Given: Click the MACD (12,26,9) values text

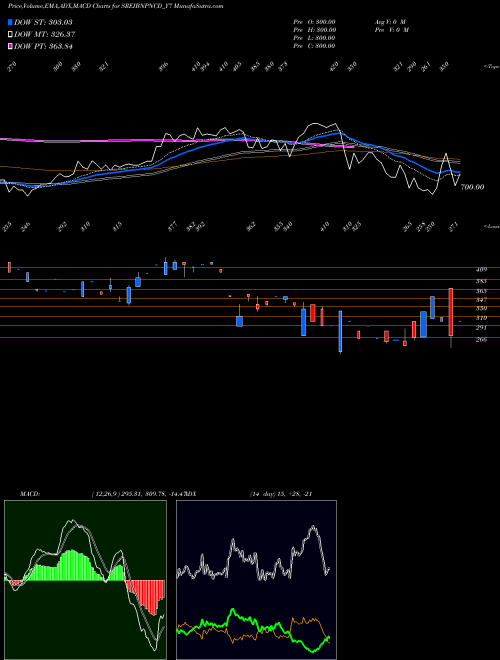Looking at the screenshot, I should click(138, 494).
